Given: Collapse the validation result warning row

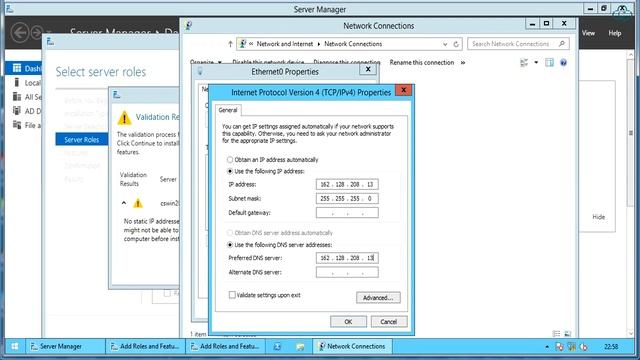Looking at the screenshot, I should tap(124, 203).
